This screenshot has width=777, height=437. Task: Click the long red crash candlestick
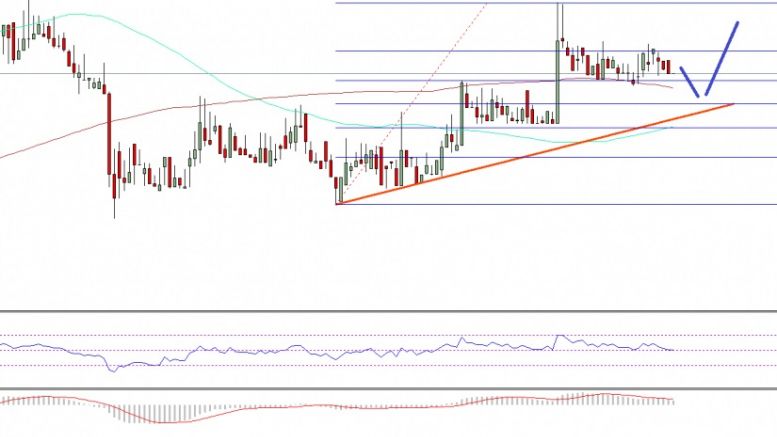point(110,134)
